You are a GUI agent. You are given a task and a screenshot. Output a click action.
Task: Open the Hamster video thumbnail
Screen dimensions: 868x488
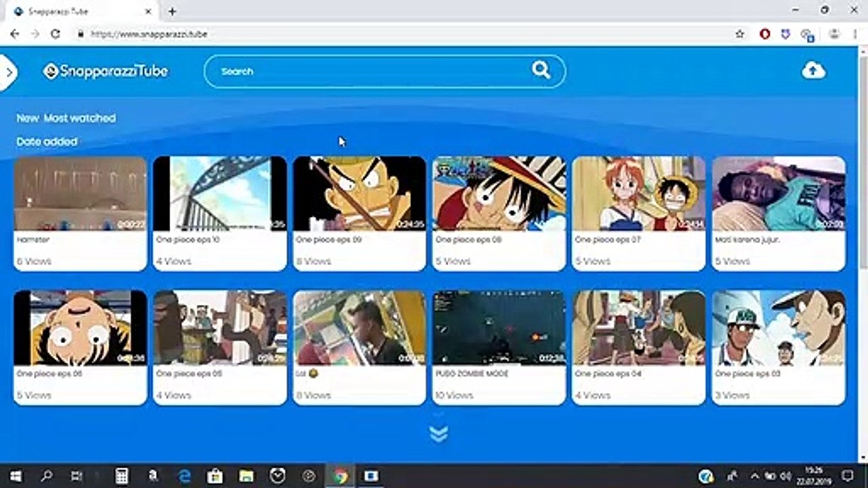coord(80,194)
